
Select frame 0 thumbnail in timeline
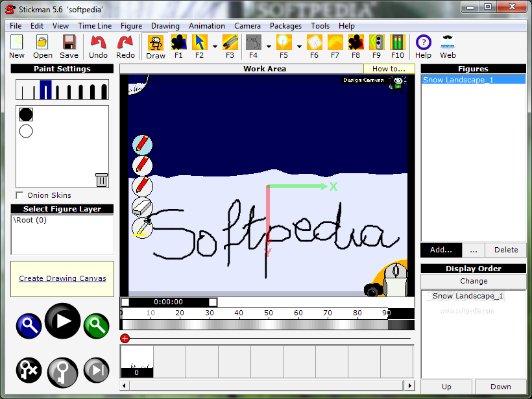point(137,361)
